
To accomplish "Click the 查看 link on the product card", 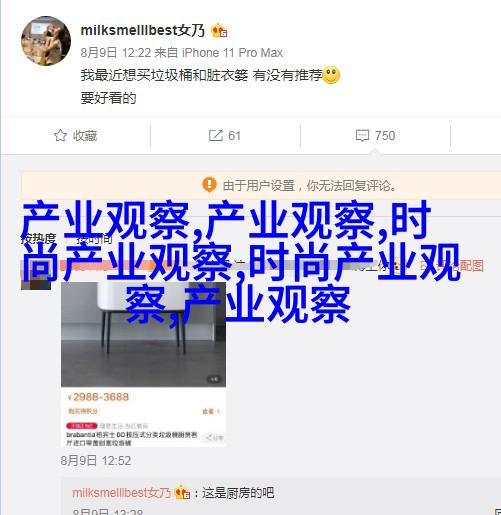I will pos(211,412).
